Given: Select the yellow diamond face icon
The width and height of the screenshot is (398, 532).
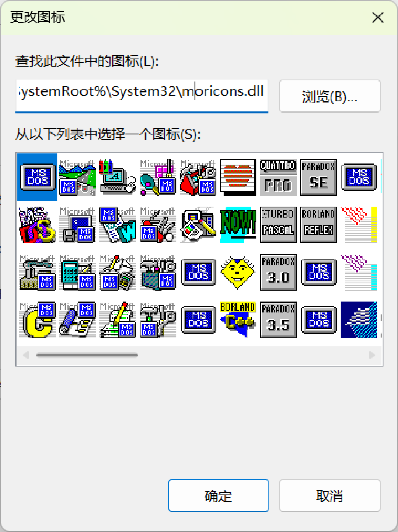Looking at the screenshot, I should tap(238, 272).
